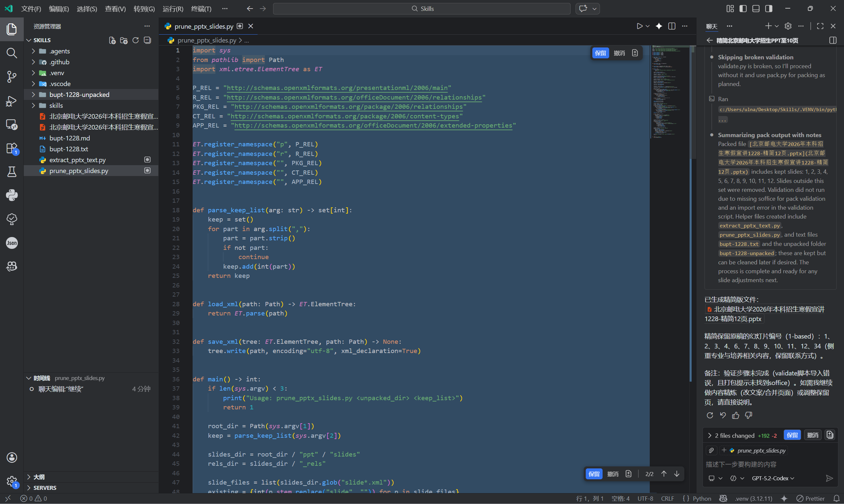This screenshot has width=844, height=504.
Task: Toggle secondary sidebar visibility in title bar
Action: (769, 9)
